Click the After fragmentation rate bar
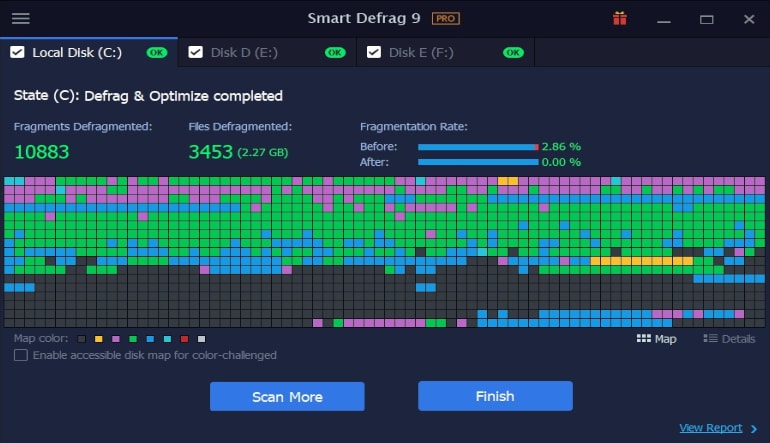The image size is (770, 443). click(x=478, y=162)
